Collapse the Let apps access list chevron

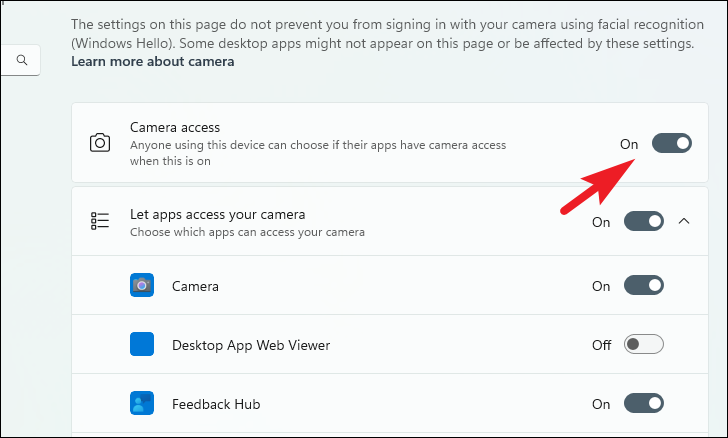click(x=684, y=221)
